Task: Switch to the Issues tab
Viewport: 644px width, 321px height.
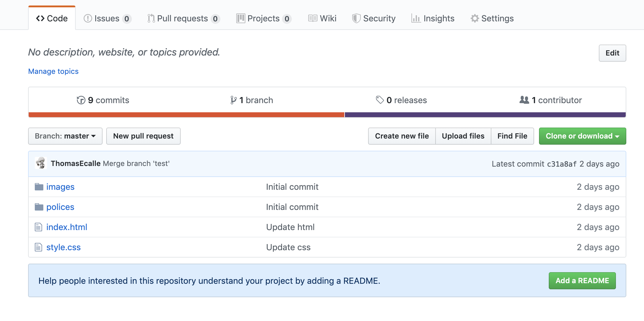Action: click(x=107, y=18)
